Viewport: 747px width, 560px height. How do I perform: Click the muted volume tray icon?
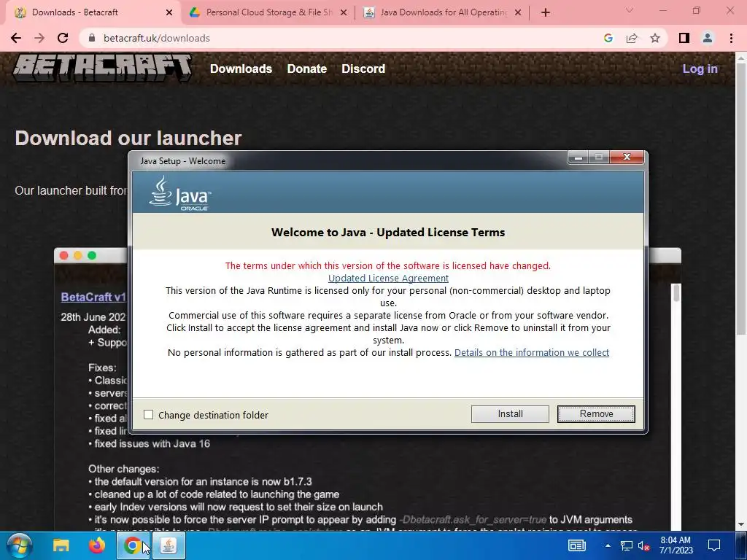(x=644, y=545)
